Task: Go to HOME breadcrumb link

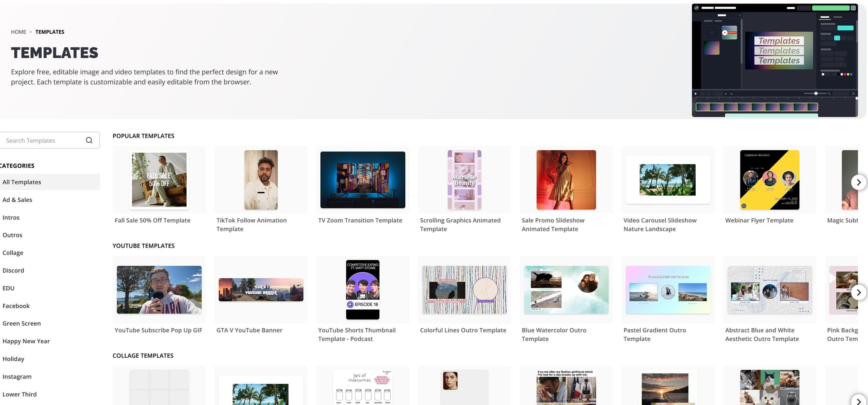Action: [18, 32]
